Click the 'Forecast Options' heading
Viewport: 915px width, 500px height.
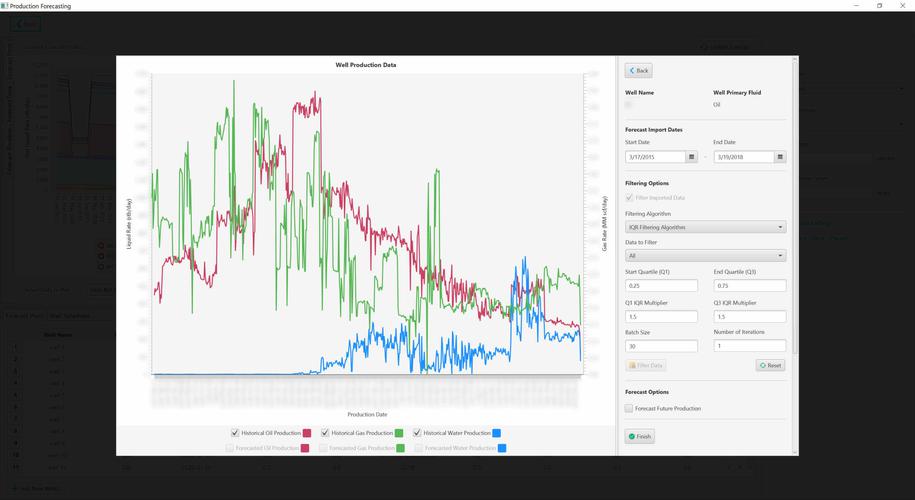pos(647,392)
